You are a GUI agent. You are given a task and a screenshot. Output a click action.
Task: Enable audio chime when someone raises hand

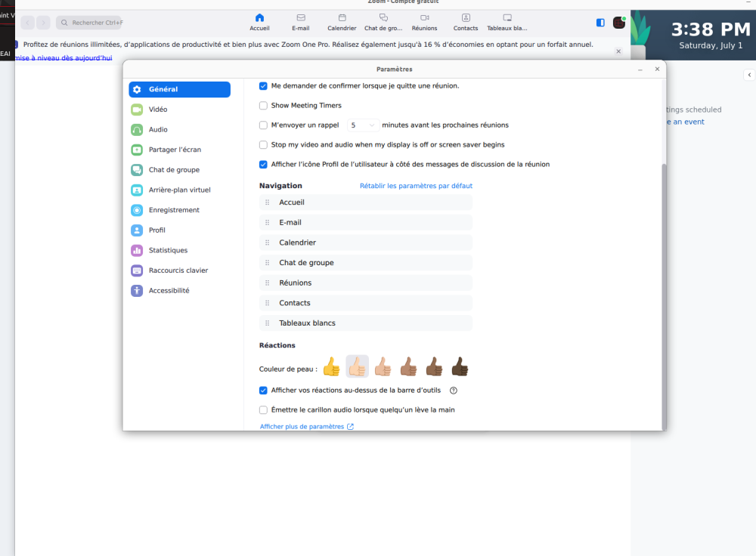pyautogui.click(x=263, y=410)
